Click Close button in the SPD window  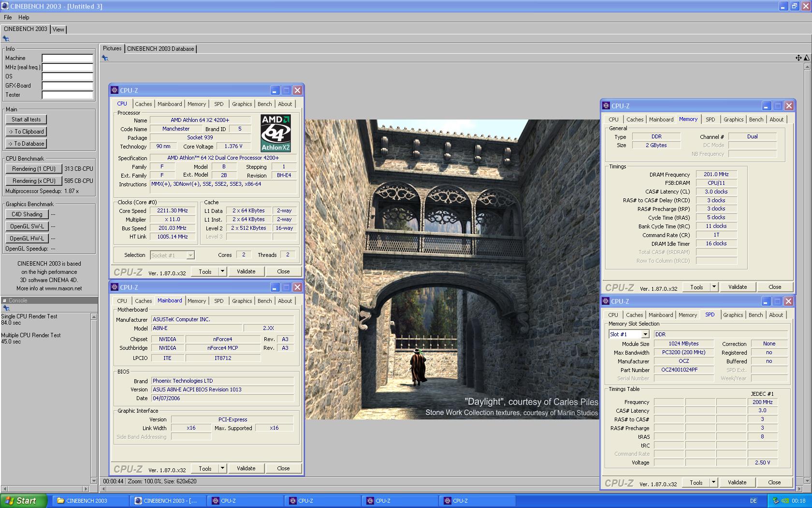click(x=774, y=482)
